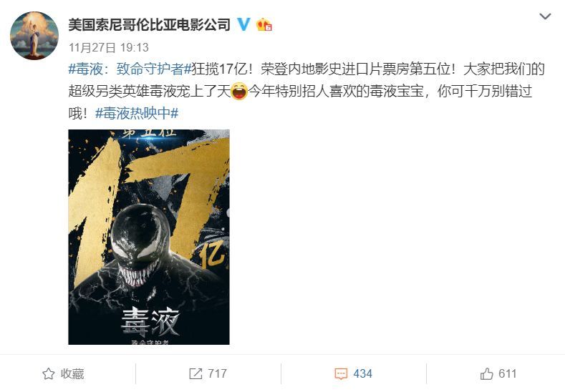Open hashtag #毒液：致命守护者#
Screen dimensions: 565x392
coord(130,69)
